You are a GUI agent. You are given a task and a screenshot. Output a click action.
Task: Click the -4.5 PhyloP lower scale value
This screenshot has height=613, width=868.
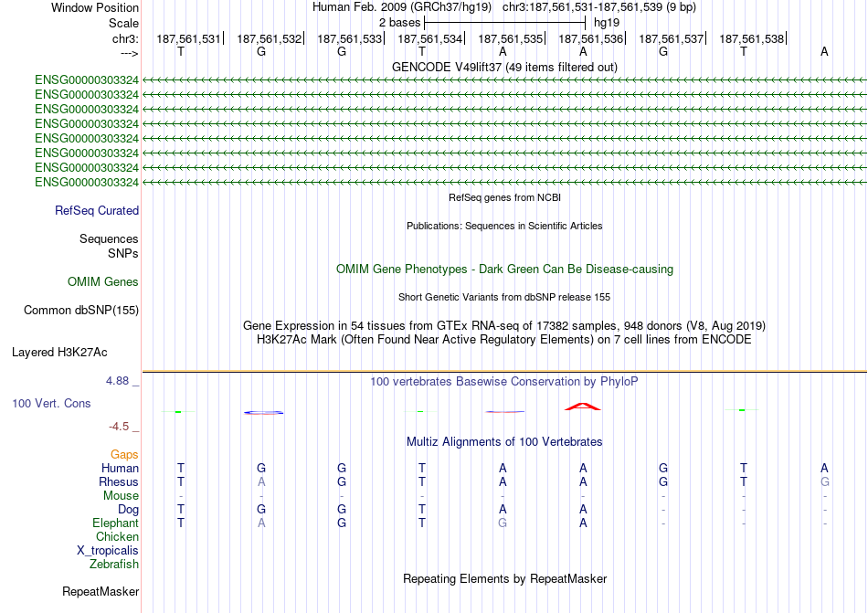pos(119,427)
